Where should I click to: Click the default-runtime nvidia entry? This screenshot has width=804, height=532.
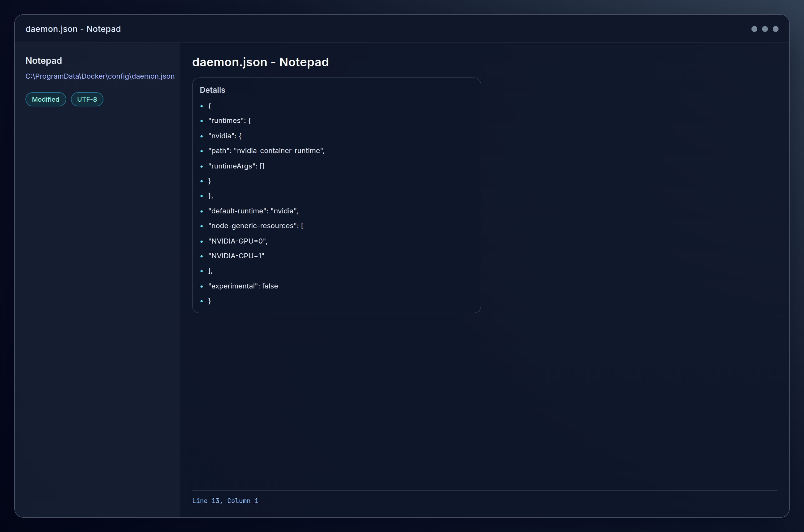point(253,211)
